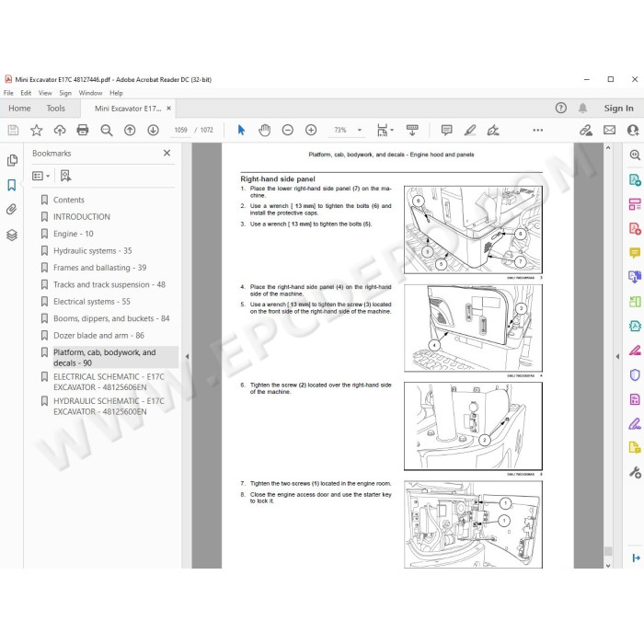Click the share with others icon

pyautogui.click(x=633, y=131)
